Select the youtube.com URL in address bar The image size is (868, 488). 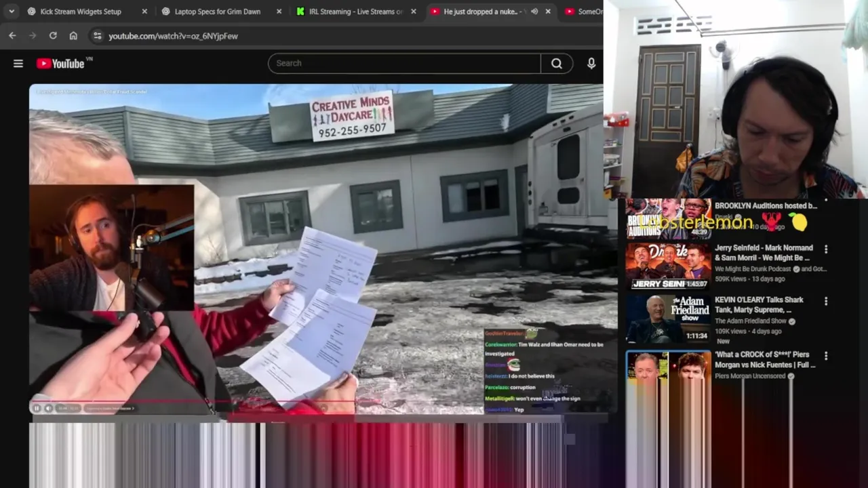[x=173, y=36]
